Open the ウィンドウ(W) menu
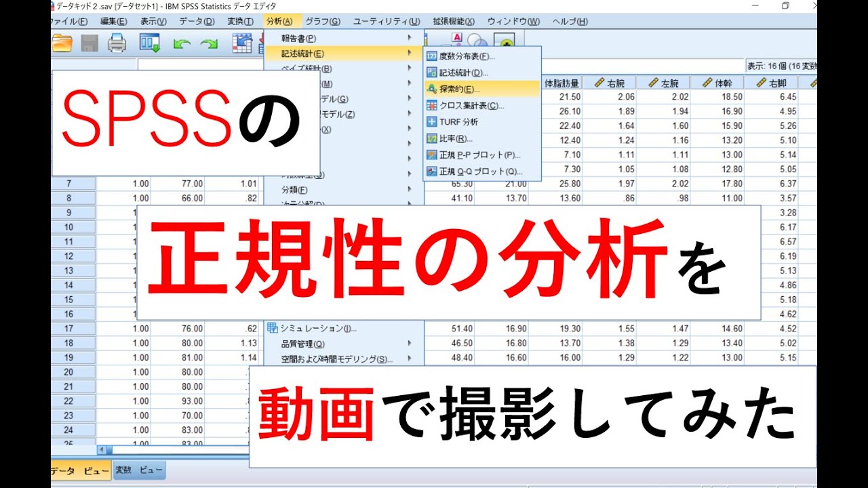This screenshot has height=488, width=868. [513, 22]
